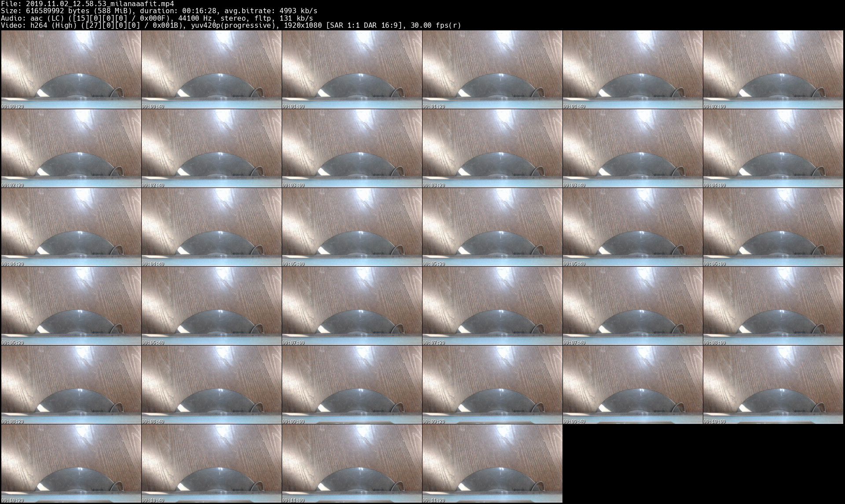
Task: Open the frame timestamped 00:02:20
Action: [x=71, y=148]
